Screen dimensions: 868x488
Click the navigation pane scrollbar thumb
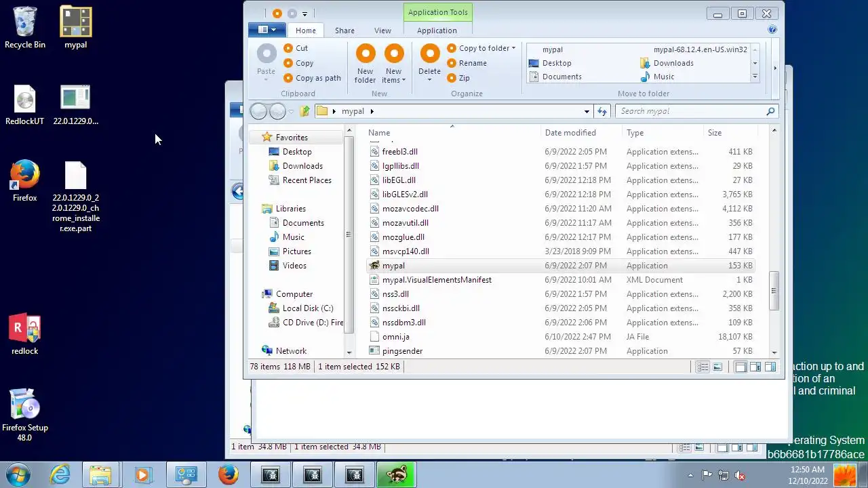tap(349, 235)
